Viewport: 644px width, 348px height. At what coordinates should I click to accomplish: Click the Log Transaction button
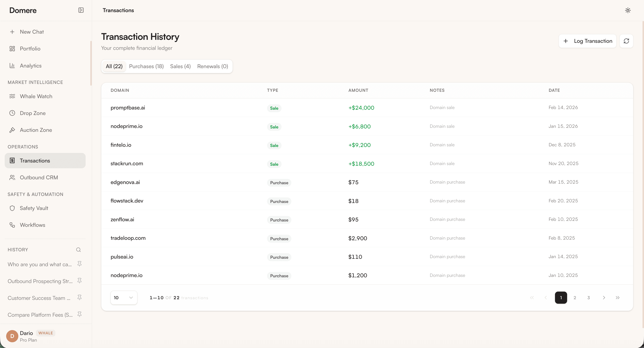click(x=587, y=41)
